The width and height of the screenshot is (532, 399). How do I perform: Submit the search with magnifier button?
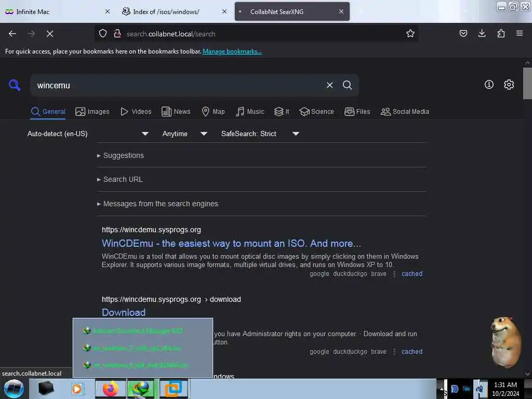[347, 85]
